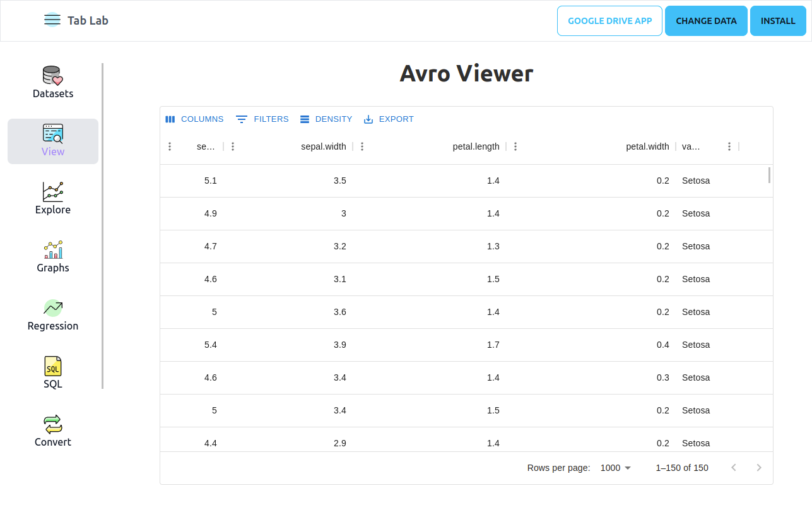The image size is (812, 505).
Task: Open the Datasets panel
Action: [x=52, y=81]
